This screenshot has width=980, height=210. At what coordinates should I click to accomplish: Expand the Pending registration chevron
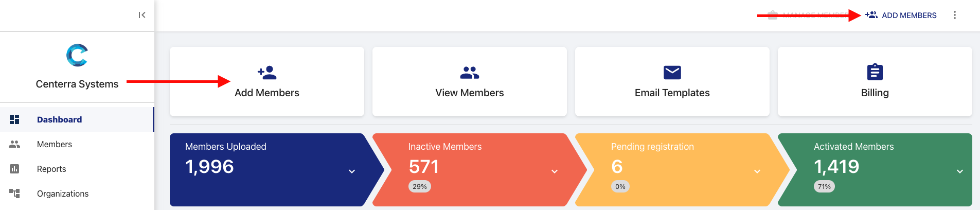tap(757, 171)
